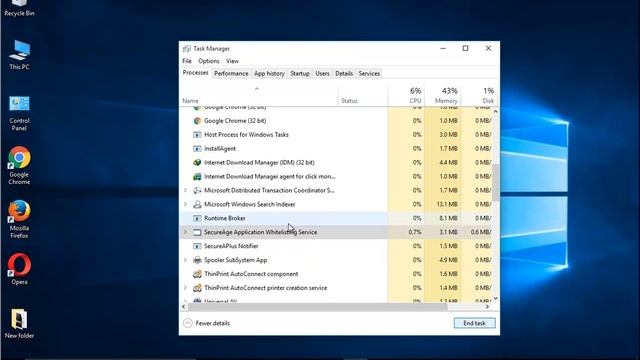Click the scroll down arrow of process list
The image size is (640, 360).
click(496, 299)
